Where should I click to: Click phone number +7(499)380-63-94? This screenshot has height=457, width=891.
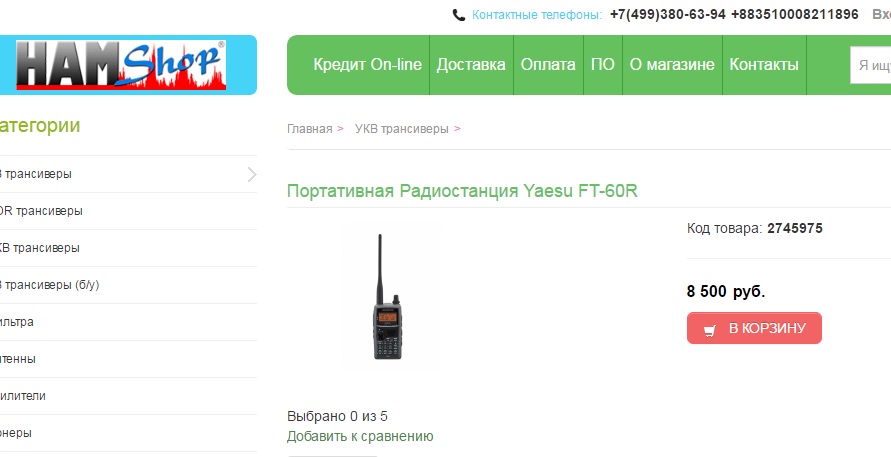(668, 15)
